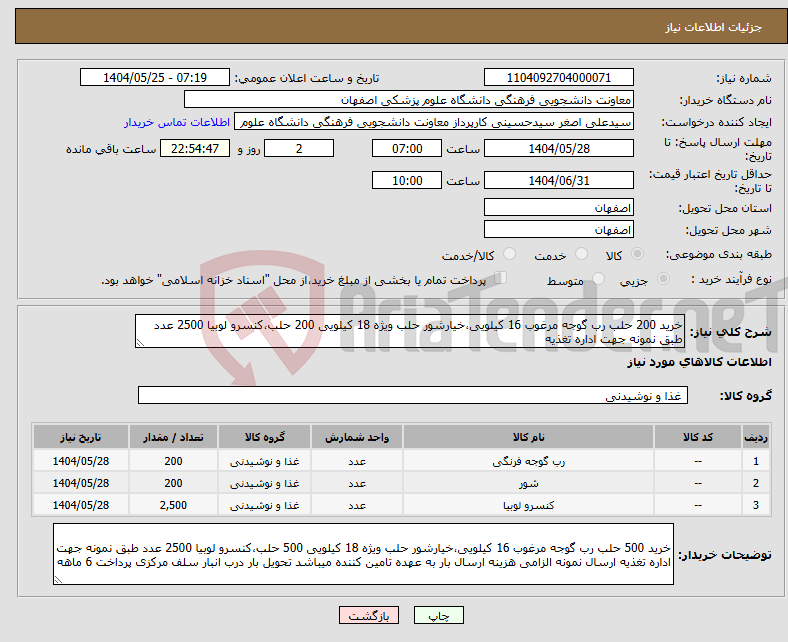Select the خدمت radio button

581,254
